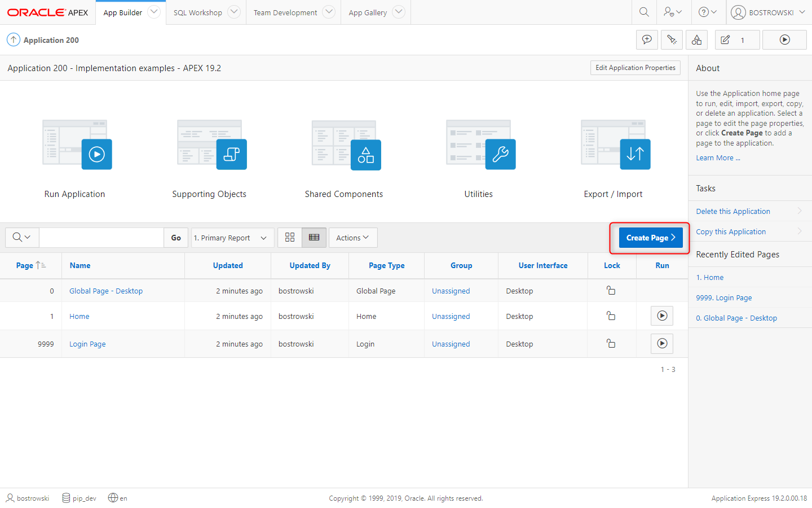The height and width of the screenshot is (508, 812).
Task: Open the Global Page - Desktop name link
Action: click(x=106, y=291)
